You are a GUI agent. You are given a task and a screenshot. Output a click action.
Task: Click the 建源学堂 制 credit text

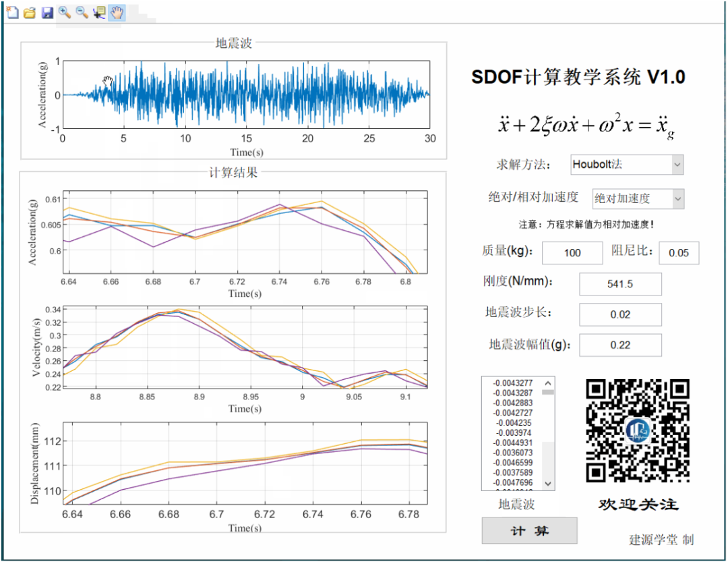click(x=661, y=540)
